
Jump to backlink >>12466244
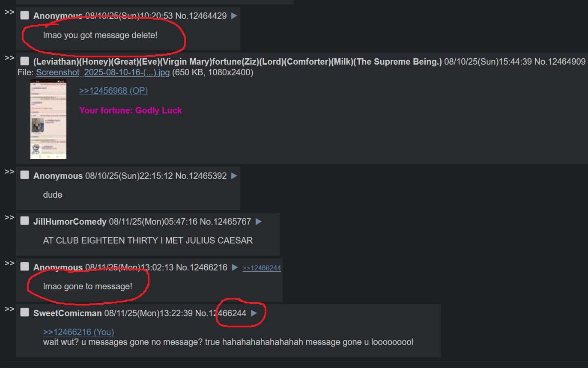[262, 268]
